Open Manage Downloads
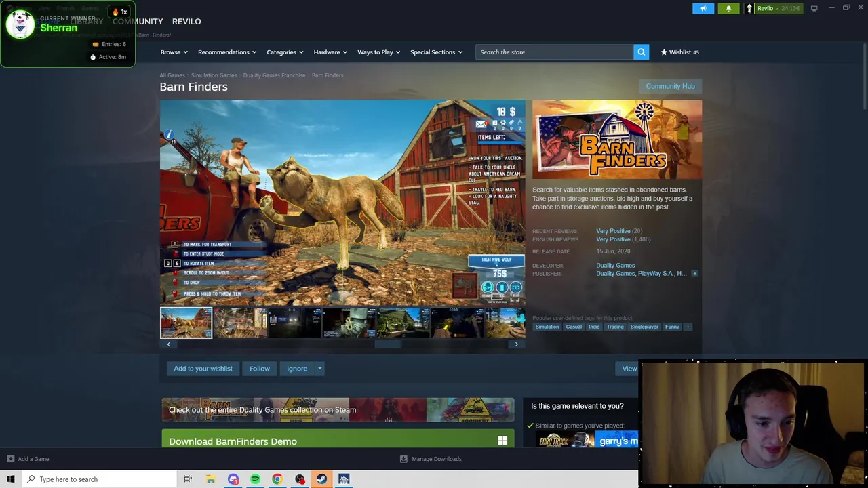 click(431, 459)
